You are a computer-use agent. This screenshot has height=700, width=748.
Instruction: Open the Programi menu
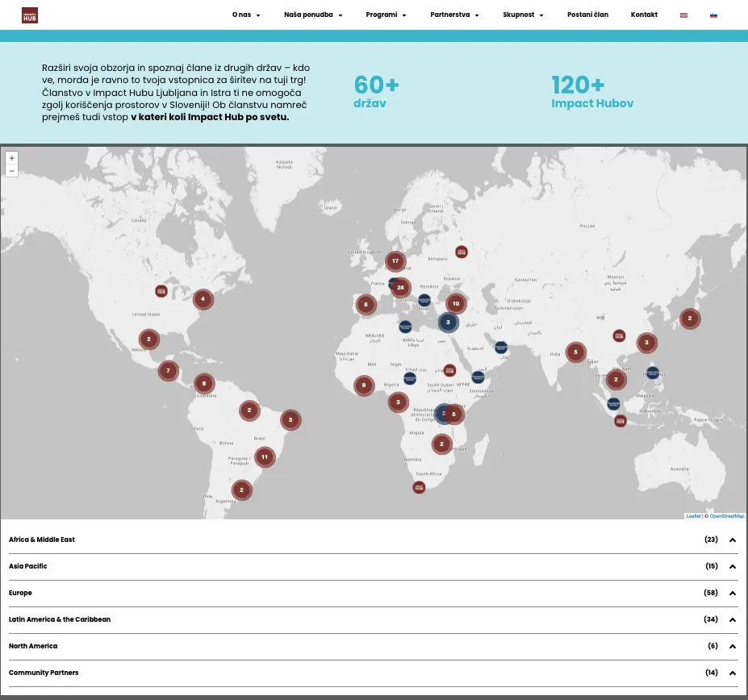[386, 15]
